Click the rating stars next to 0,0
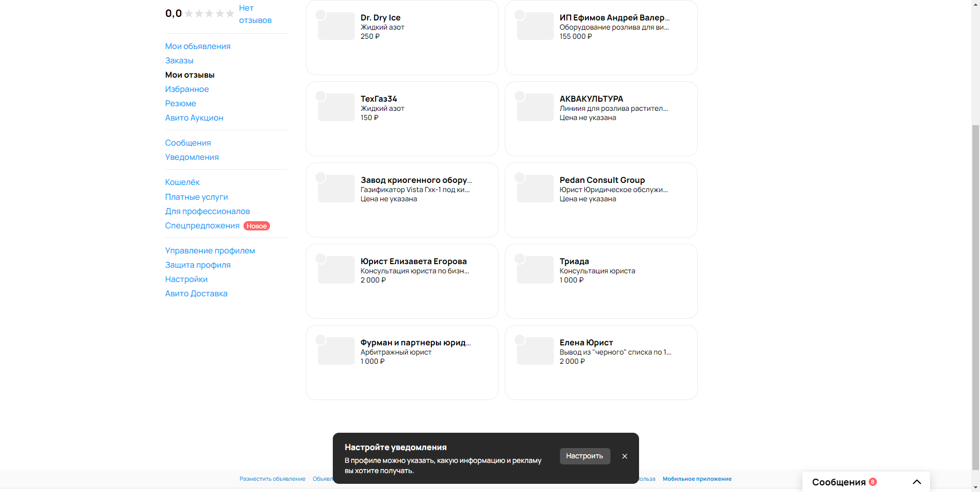 click(x=209, y=14)
